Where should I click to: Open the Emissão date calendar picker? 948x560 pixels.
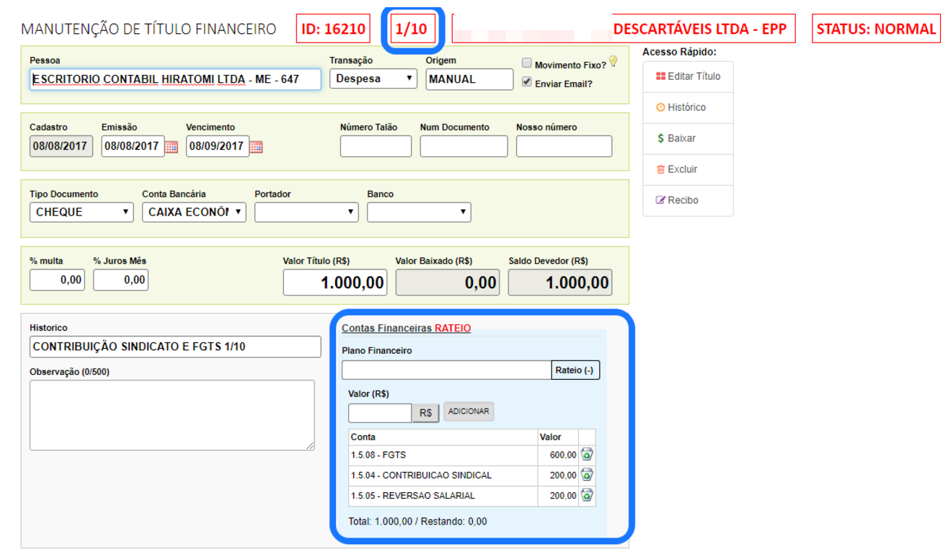click(x=172, y=147)
